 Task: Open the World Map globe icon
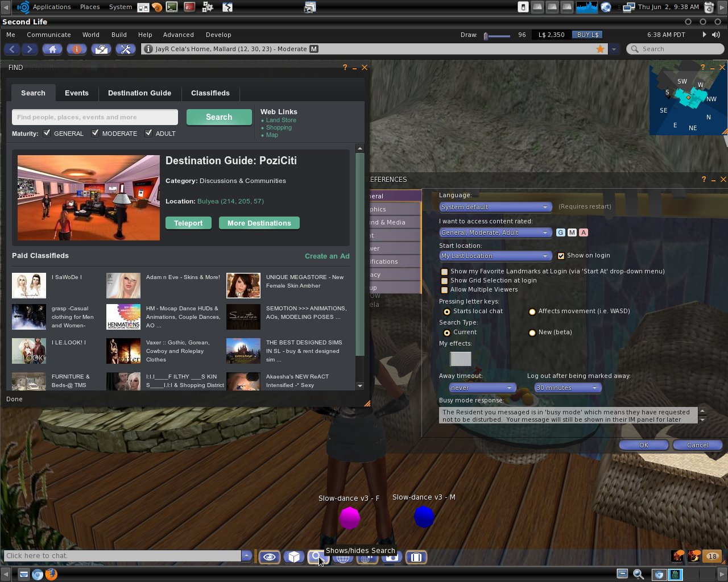342,557
